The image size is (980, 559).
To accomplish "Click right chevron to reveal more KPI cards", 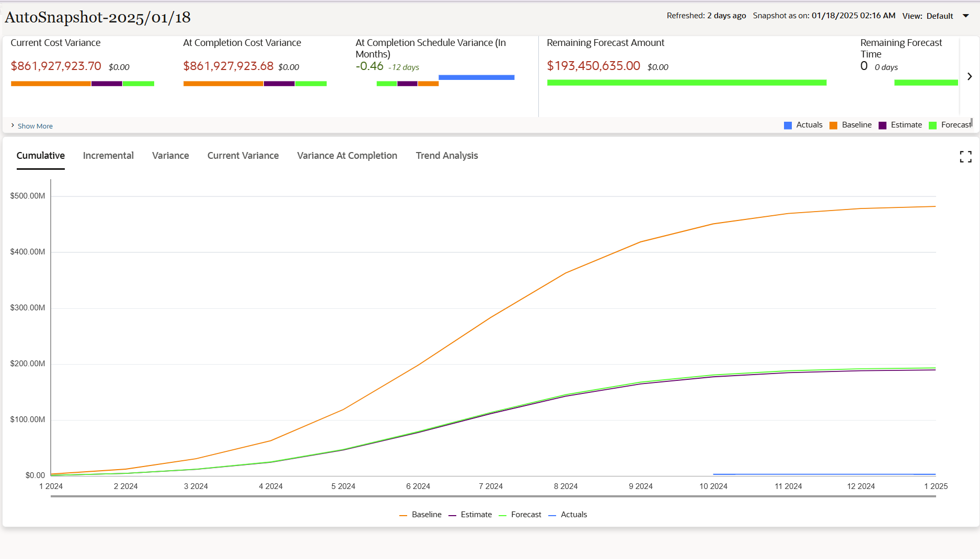I will [x=970, y=76].
